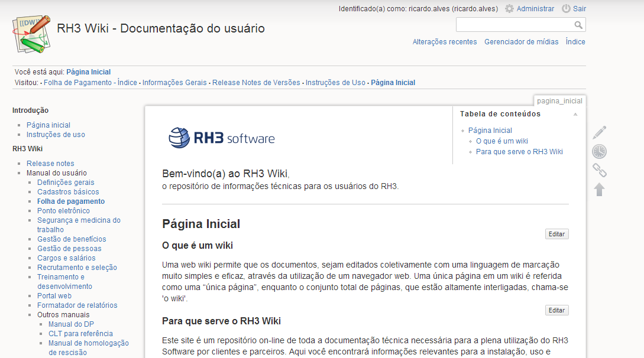Click the Sair logout link
This screenshot has height=358, width=644.
[x=579, y=9]
